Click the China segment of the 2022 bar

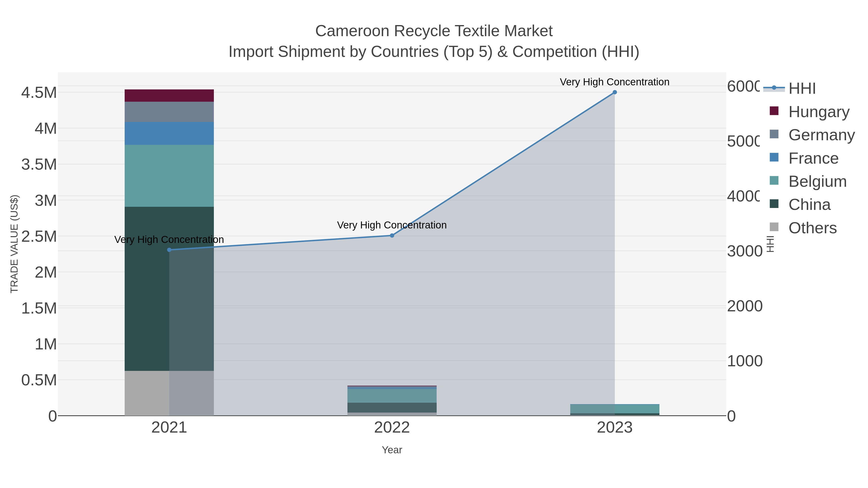[392, 408]
